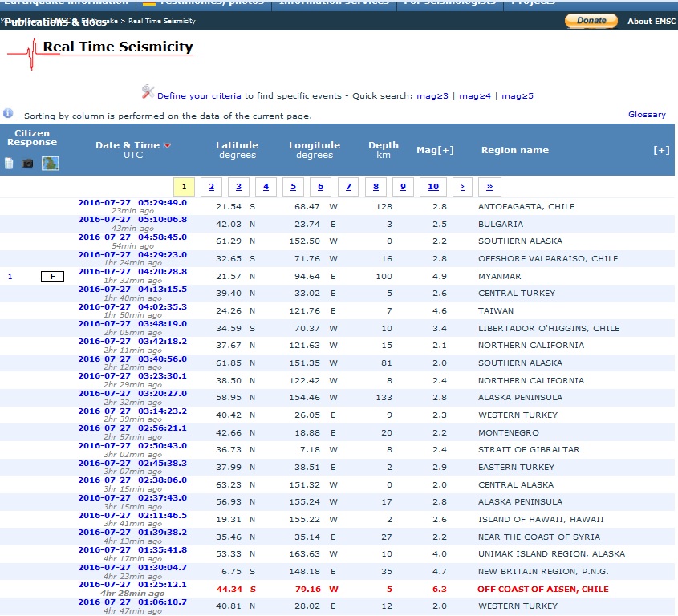
Task: Quick search mag≥4
Action: (475, 96)
